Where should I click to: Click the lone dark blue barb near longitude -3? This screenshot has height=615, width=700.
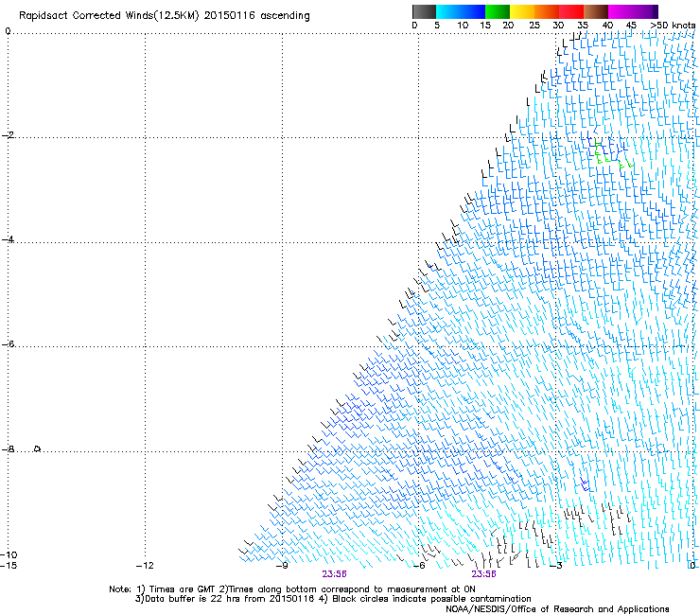pyautogui.click(x=585, y=484)
